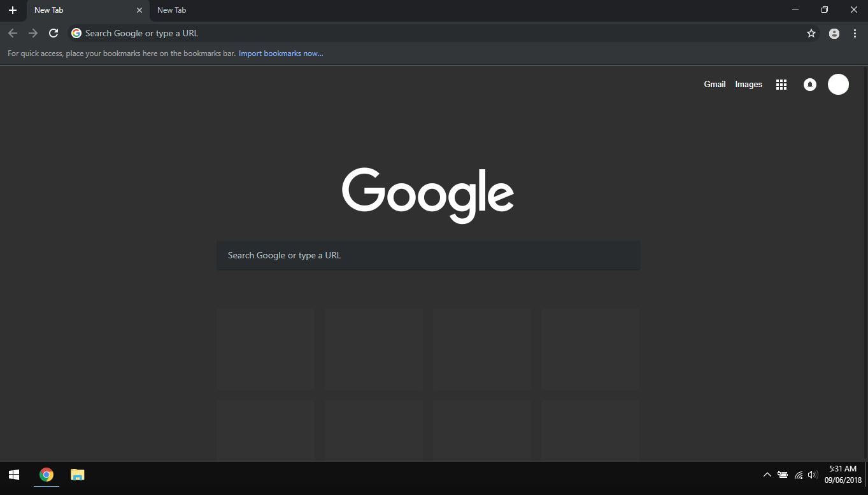This screenshot has width=868, height=495.
Task: Close the active New Tab
Action: 139,10
